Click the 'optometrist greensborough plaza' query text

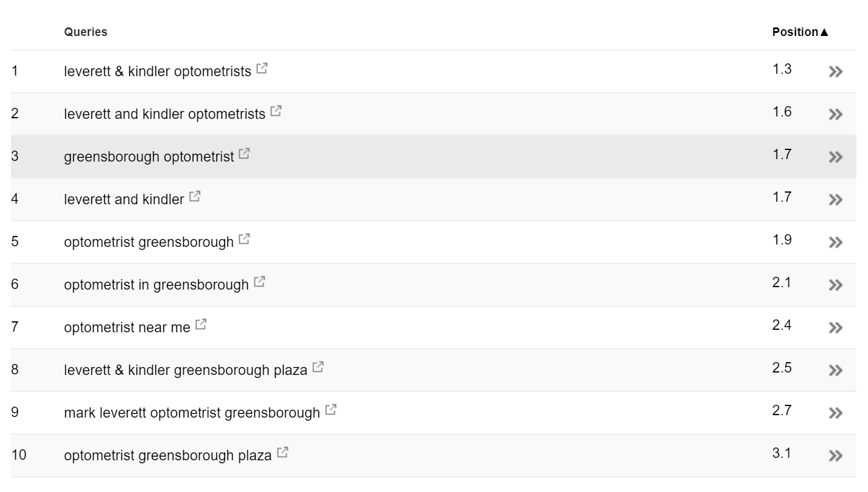pyautogui.click(x=168, y=455)
